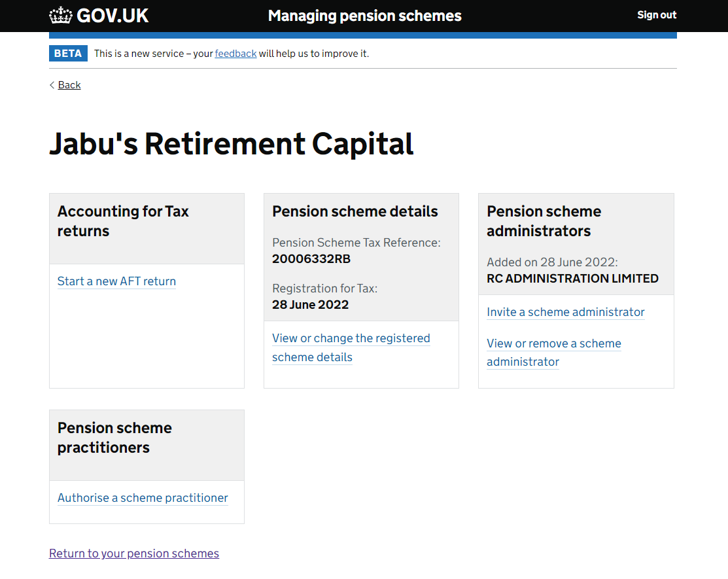Sign out of the service
Viewport: 728px width, 579px height.
(x=657, y=15)
